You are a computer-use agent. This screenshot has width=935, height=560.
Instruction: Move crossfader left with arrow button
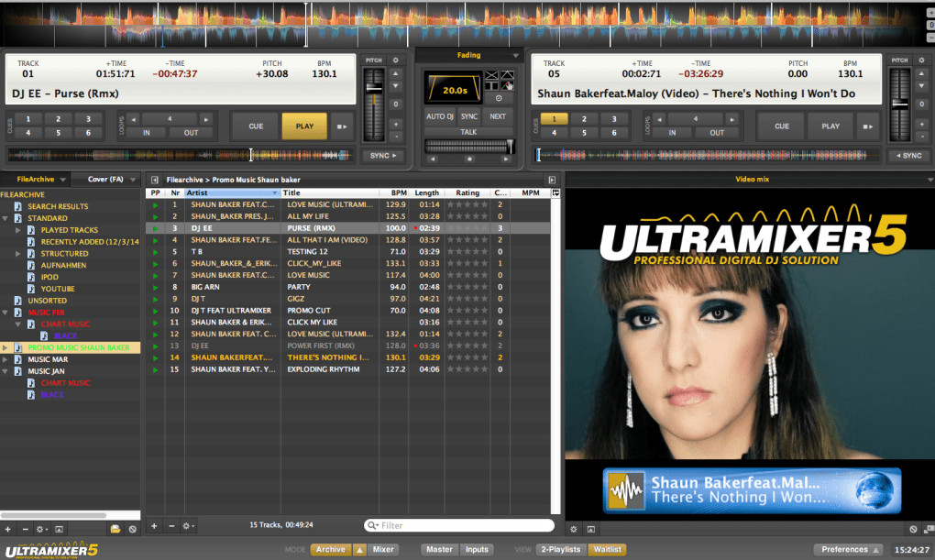pyautogui.click(x=433, y=159)
